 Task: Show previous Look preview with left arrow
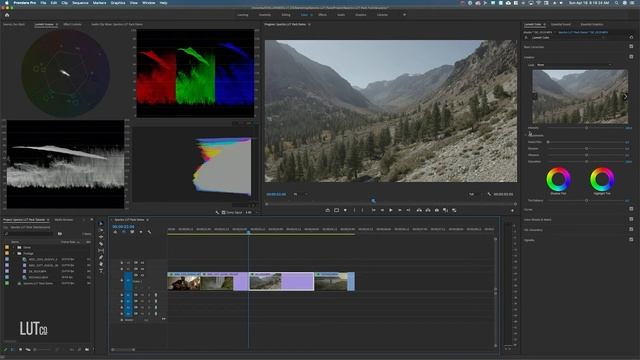coord(535,97)
